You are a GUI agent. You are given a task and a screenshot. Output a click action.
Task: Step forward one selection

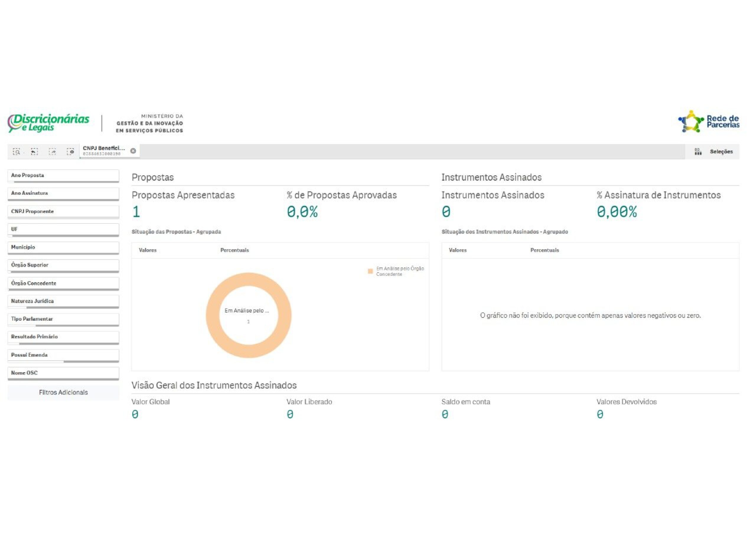(52, 152)
